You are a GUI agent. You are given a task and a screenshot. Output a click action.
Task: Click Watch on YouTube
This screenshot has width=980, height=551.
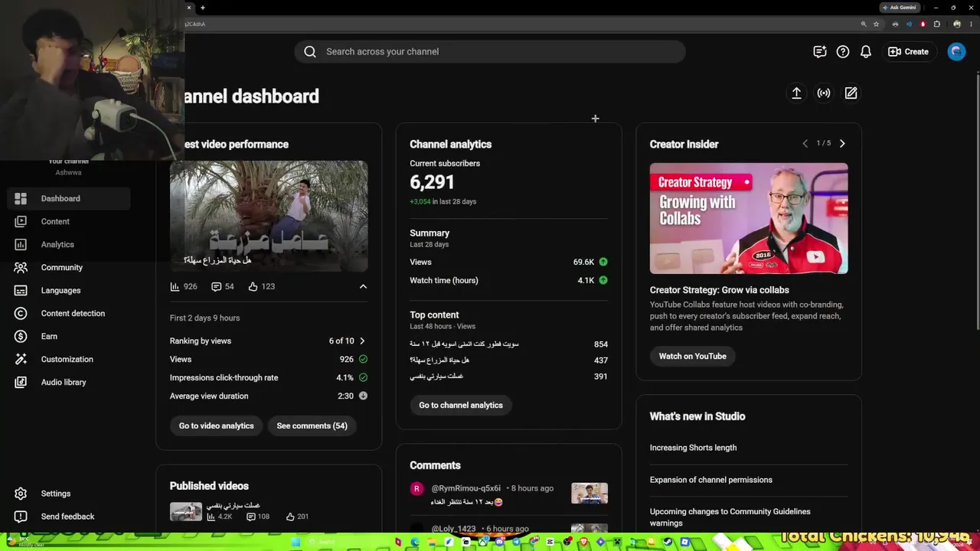click(x=693, y=356)
